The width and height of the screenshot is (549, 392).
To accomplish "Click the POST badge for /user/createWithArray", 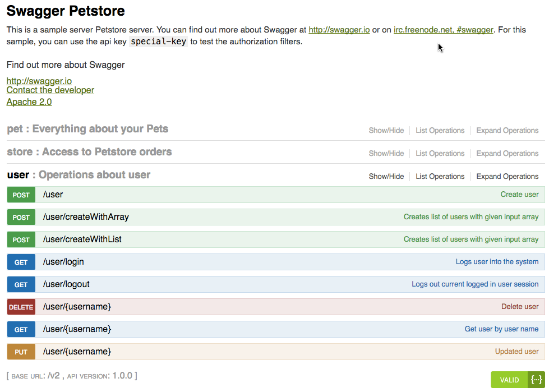I will coord(21,217).
